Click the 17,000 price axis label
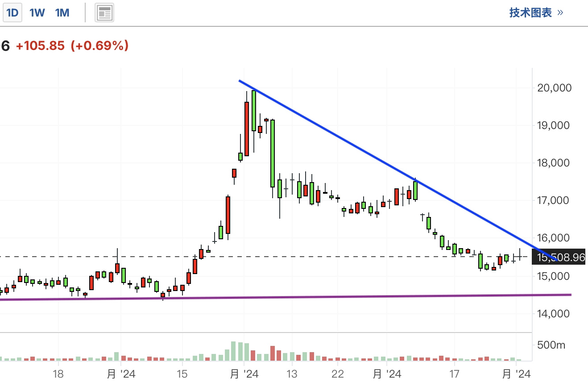588x391 pixels. 554,200
